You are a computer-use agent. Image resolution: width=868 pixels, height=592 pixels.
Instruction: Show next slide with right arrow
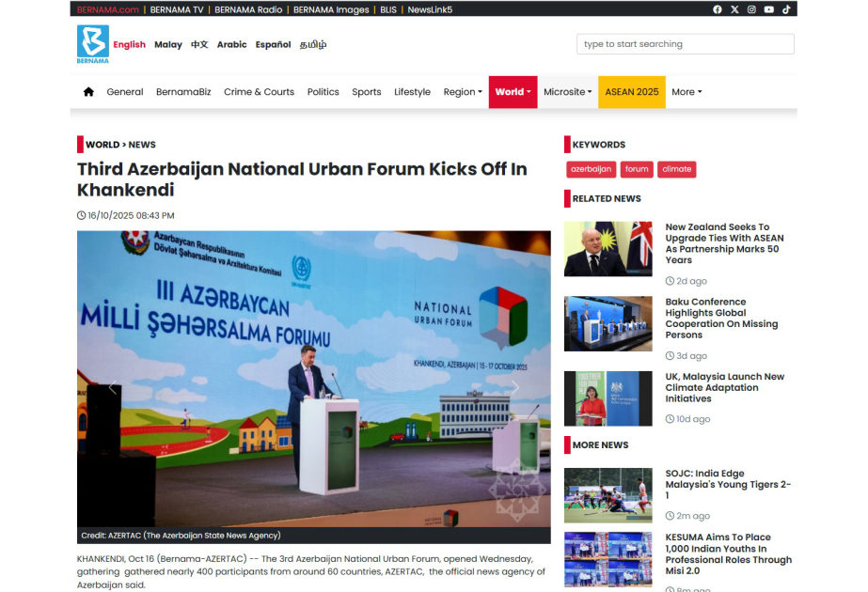pos(514,388)
